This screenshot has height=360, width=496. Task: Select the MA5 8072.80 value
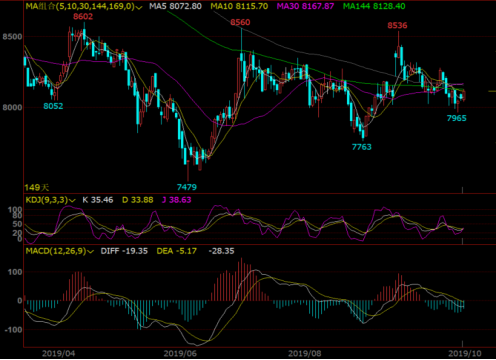pyautogui.click(x=175, y=6)
